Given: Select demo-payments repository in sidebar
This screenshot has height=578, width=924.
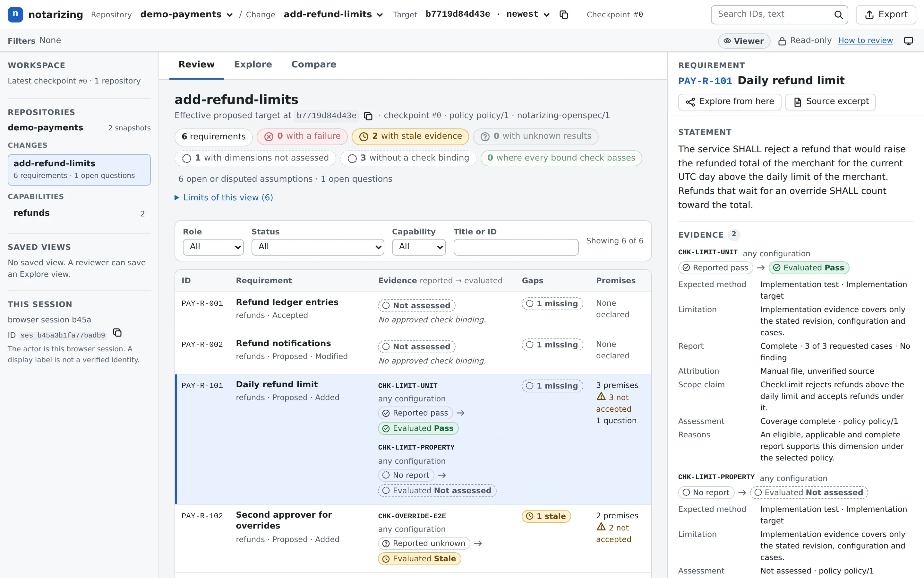Looking at the screenshot, I should click(79, 128).
